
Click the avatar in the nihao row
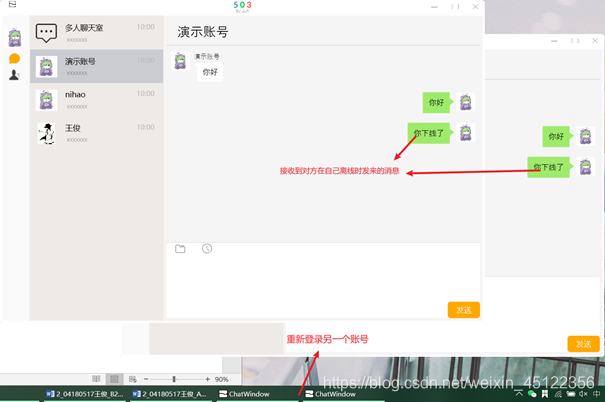point(46,100)
